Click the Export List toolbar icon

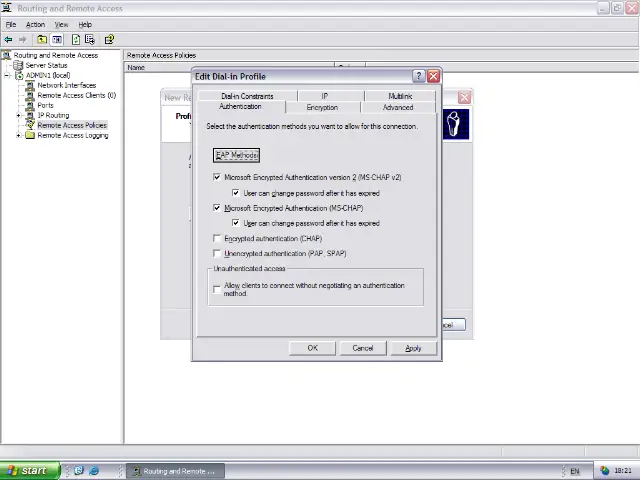90,40
